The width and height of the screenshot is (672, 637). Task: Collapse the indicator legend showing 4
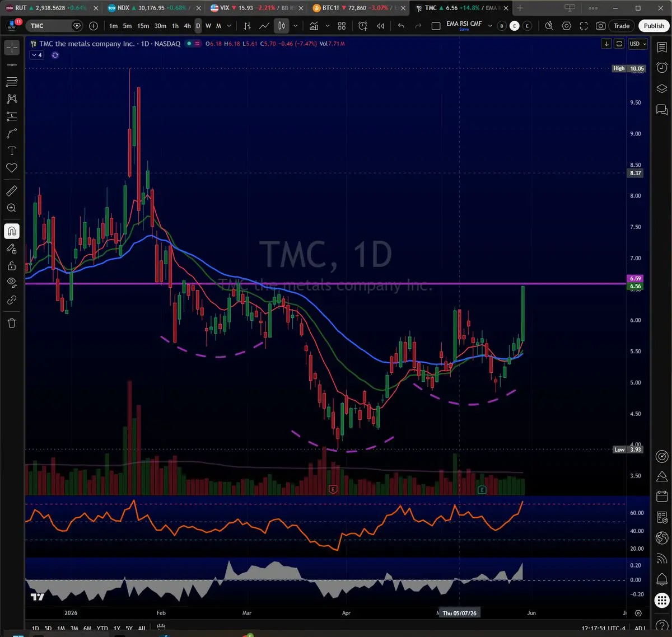pyautogui.click(x=37, y=55)
